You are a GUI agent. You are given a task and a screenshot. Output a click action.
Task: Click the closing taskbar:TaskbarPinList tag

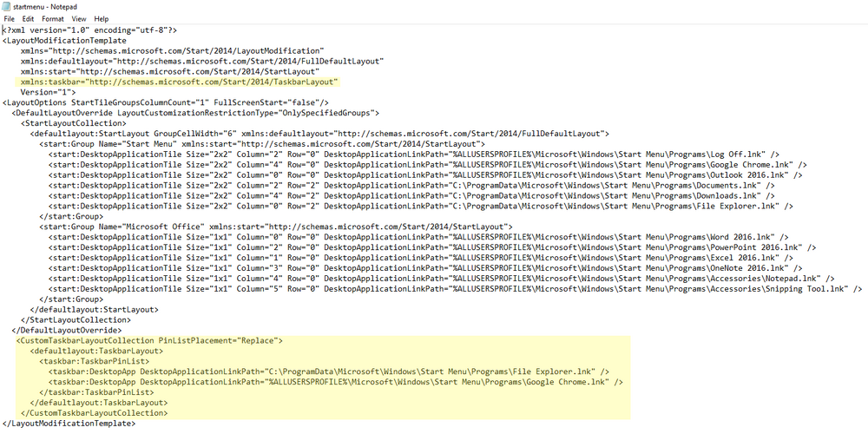click(x=96, y=392)
